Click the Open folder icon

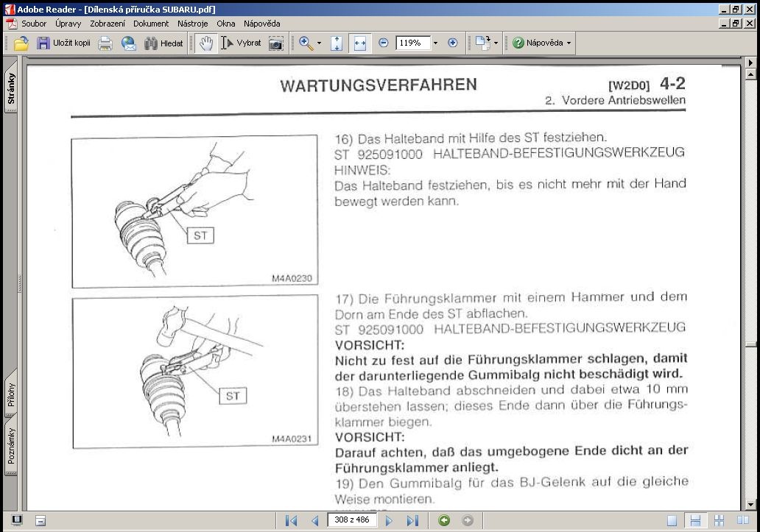[x=21, y=43]
